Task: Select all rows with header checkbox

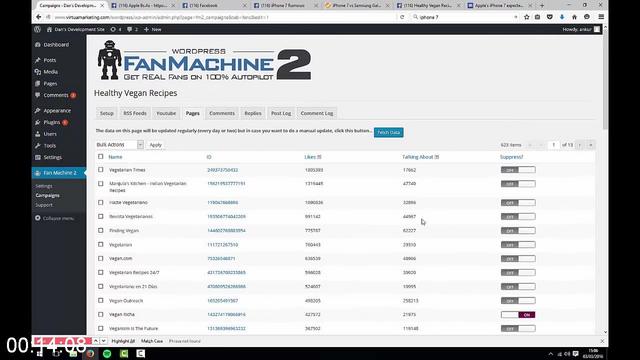Action: pyautogui.click(x=101, y=157)
